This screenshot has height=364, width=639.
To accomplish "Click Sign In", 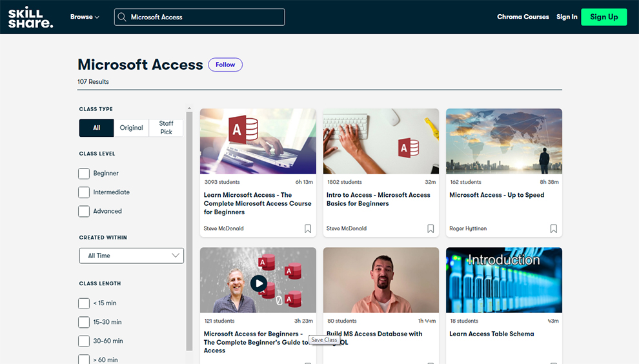I will (x=567, y=17).
